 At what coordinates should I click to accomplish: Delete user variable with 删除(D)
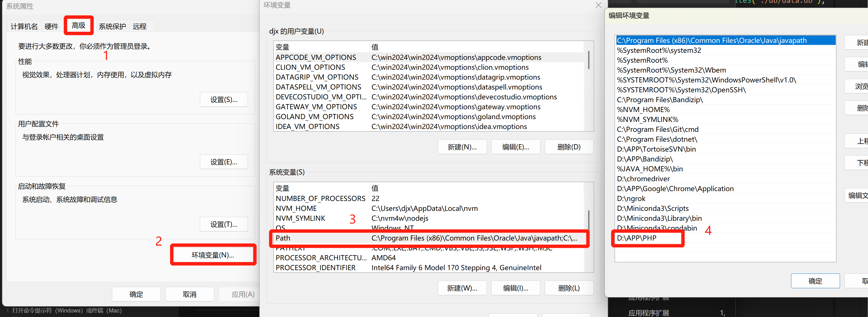pyautogui.click(x=569, y=147)
